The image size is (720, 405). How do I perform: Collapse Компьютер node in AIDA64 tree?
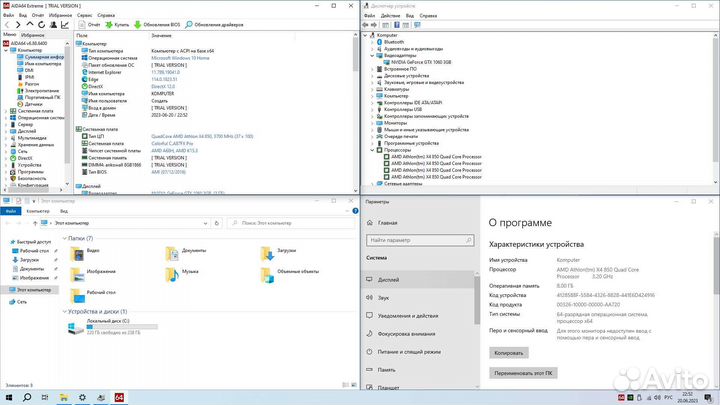click(6, 50)
